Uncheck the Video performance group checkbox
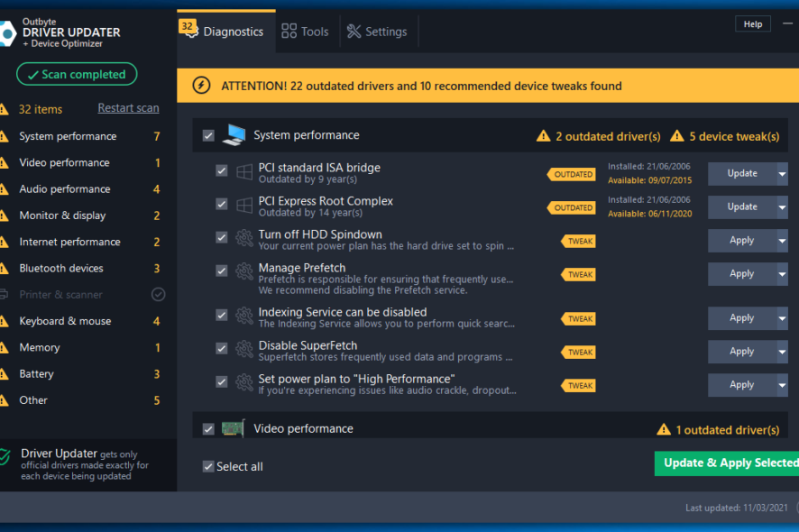 [208, 429]
